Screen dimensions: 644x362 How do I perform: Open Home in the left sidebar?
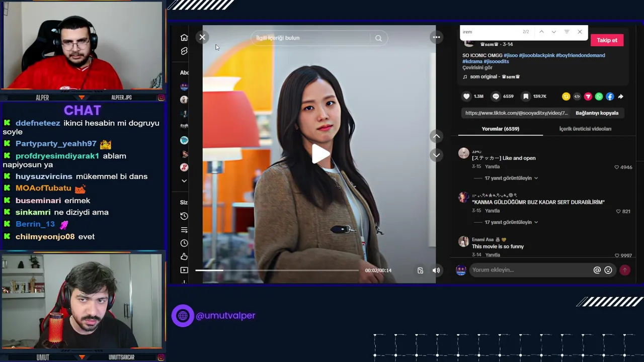click(184, 38)
